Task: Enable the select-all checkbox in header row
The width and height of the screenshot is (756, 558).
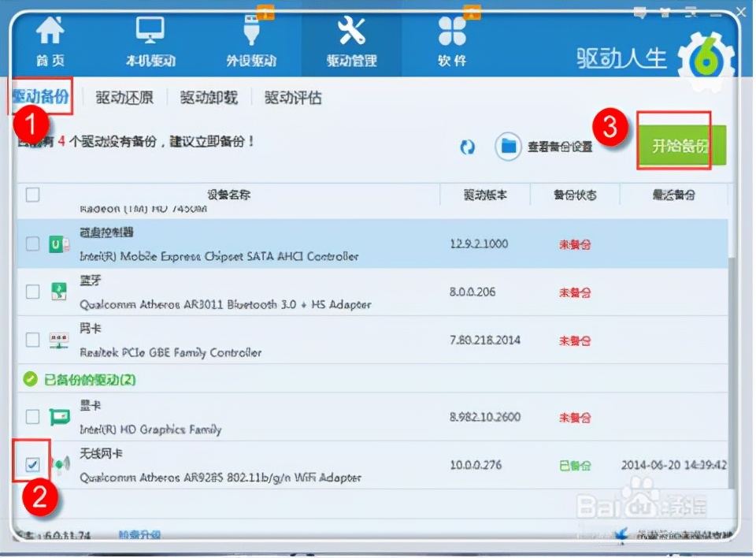Action: [31, 194]
